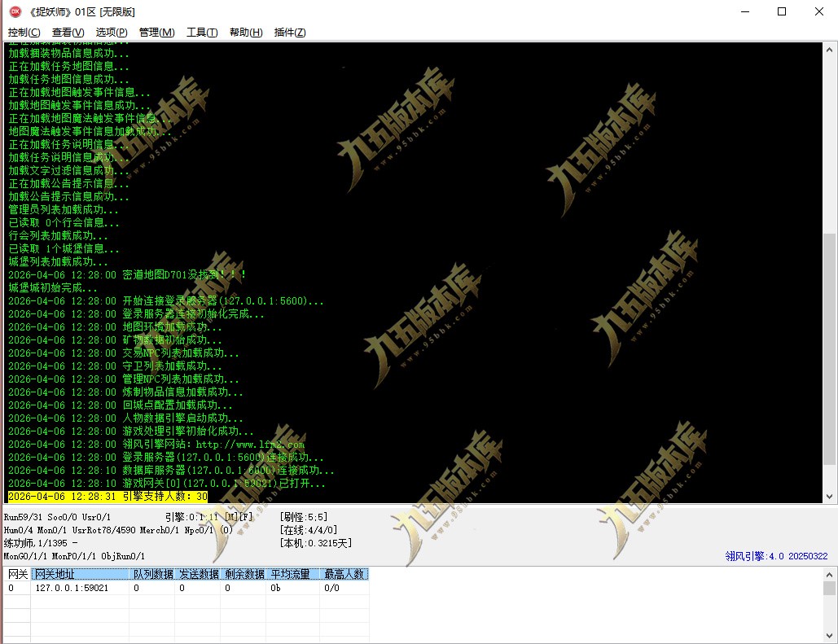The height and width of the screenshot is (644, 838).
Task: Open the 查看(V) menu
Action: 68,33
